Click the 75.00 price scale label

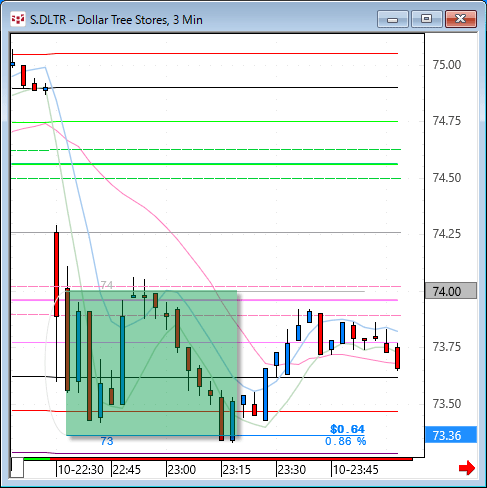(x=447, y=65)
